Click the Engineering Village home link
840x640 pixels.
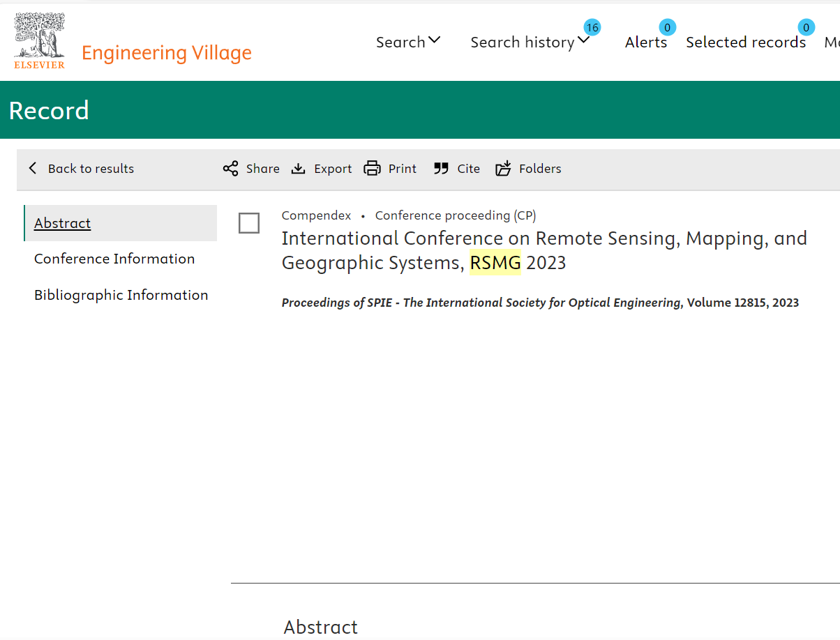[x=167, y=53]
